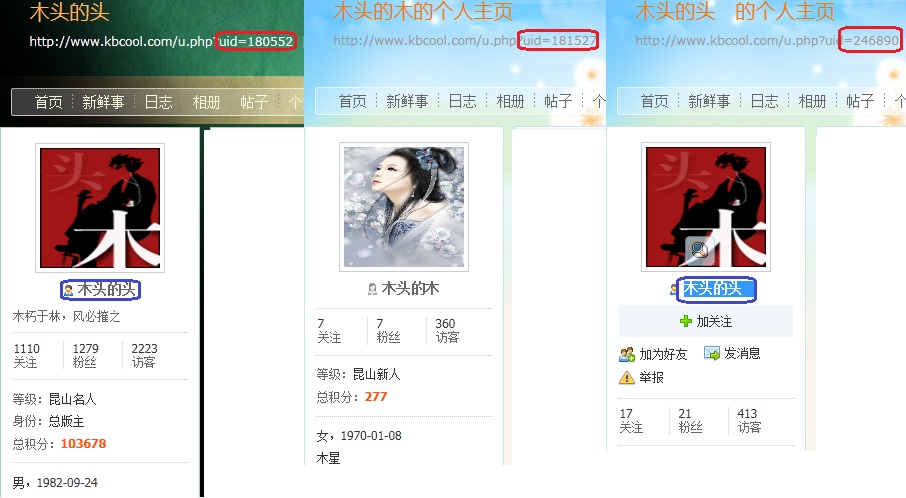Select 新鲜事 tab in left profile

tap(103, 102)
